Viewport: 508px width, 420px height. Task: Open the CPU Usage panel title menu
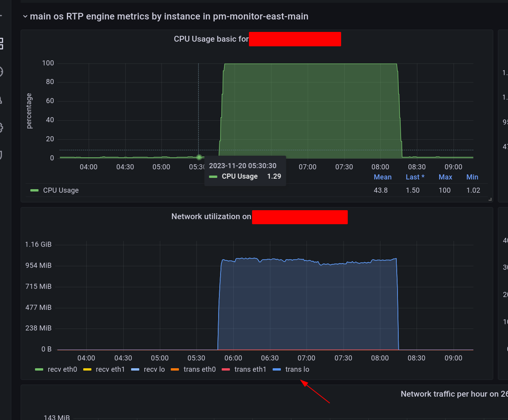[212, 39]
